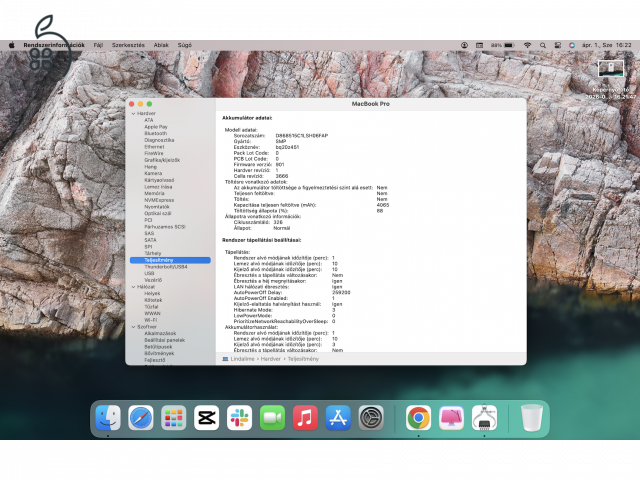Select Párhuzamos SCSI in the sidebar

(x=165, y=227)
